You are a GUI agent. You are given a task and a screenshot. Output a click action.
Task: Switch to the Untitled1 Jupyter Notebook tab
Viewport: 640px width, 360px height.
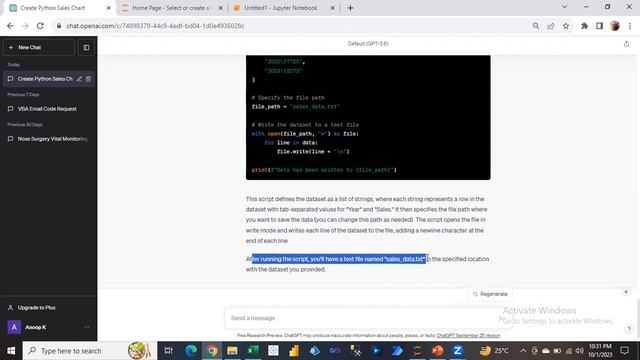(x=281, y=8)
